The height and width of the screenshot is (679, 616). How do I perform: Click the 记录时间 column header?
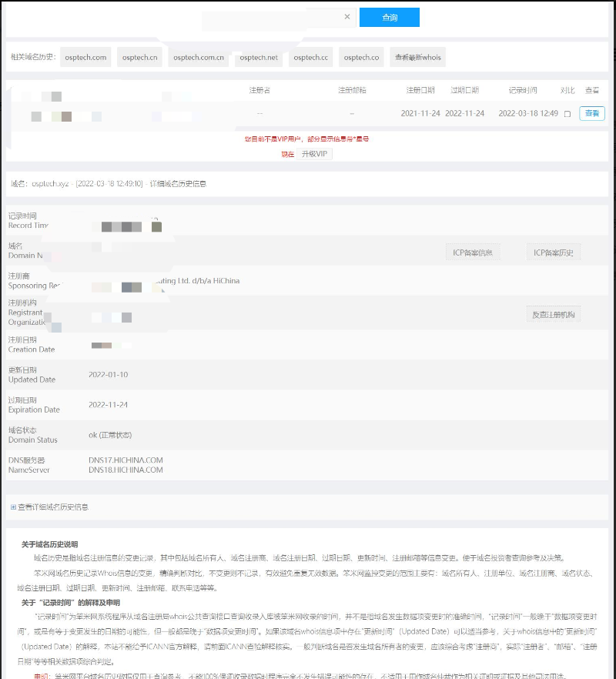click(522, 90)
